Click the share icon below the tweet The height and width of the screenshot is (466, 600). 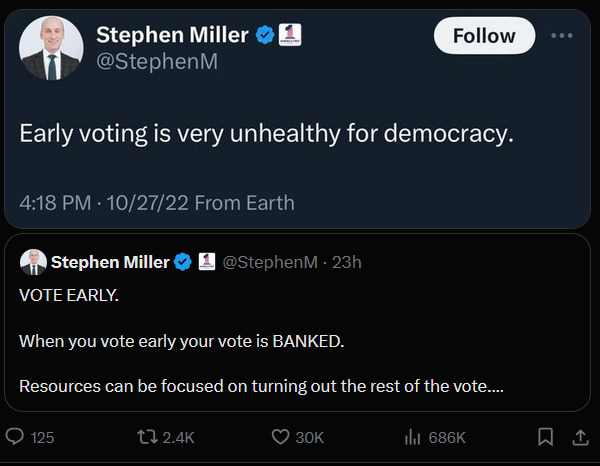580,437
